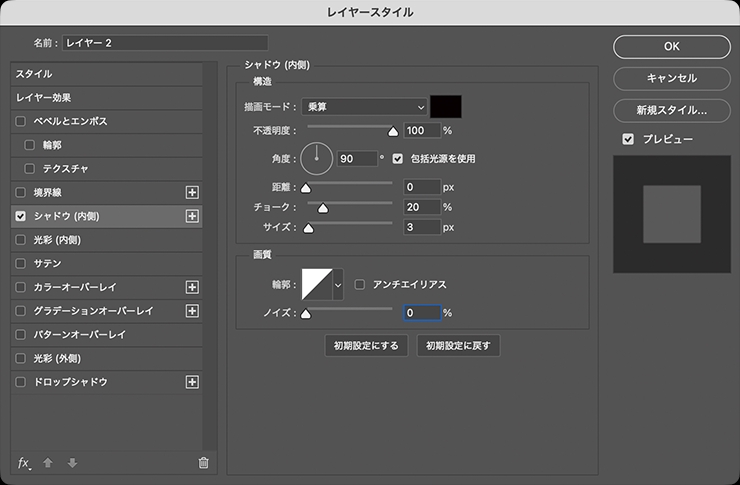Screen dimensions: 740x485
Task: Add another 境界線 effect with plus icon
Action: [x=193, y=192]
